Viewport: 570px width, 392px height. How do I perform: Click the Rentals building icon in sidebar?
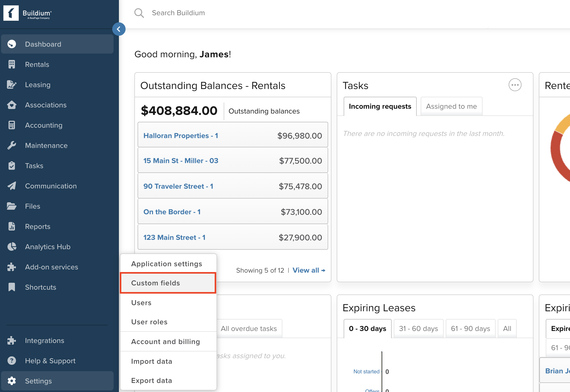(x=11, y=64)
